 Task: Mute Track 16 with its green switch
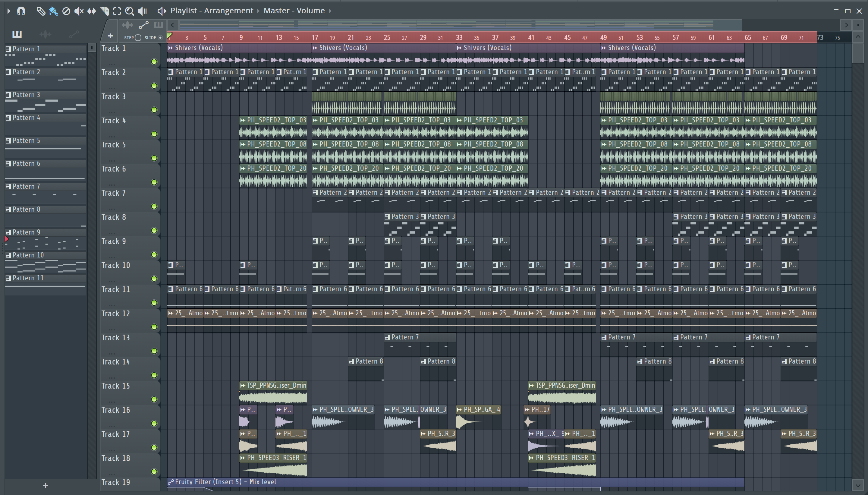point(154,423)
